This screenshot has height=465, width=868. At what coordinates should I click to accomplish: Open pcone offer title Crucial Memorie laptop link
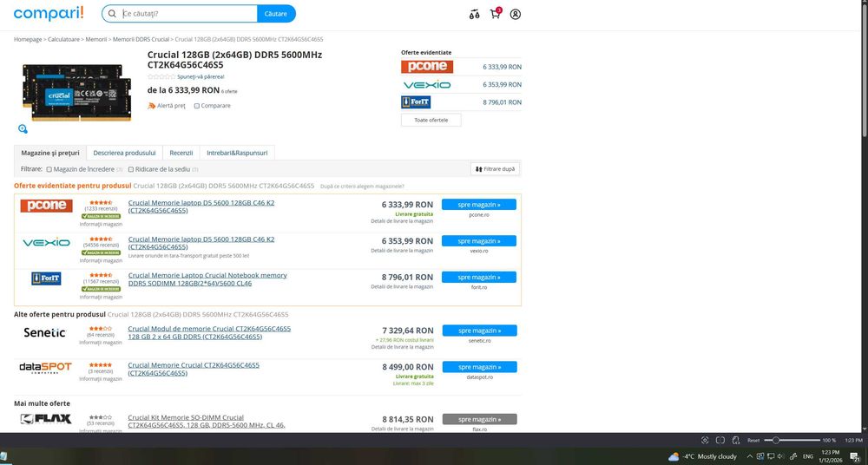(x=201, y=206)
